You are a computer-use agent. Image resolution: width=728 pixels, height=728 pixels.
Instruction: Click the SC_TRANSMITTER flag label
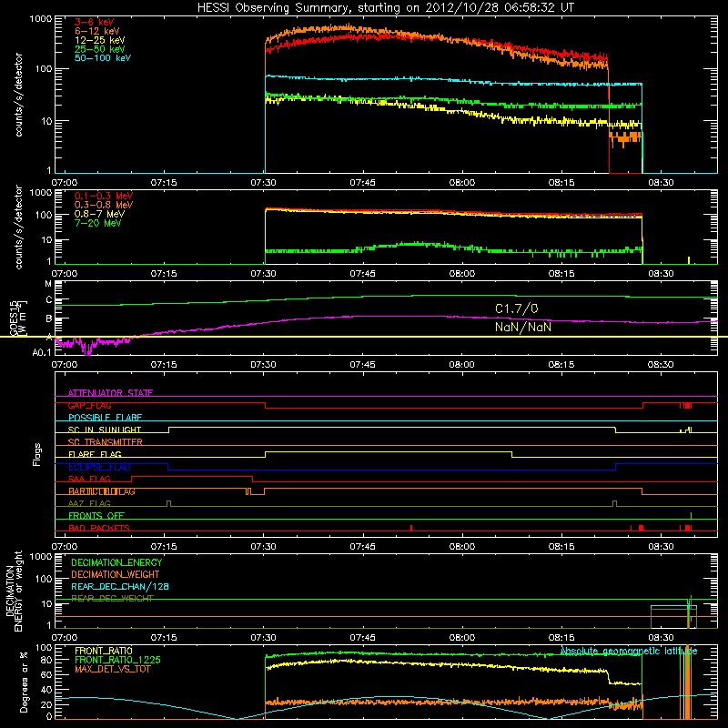pyautogui.click(x=106, y=442)
